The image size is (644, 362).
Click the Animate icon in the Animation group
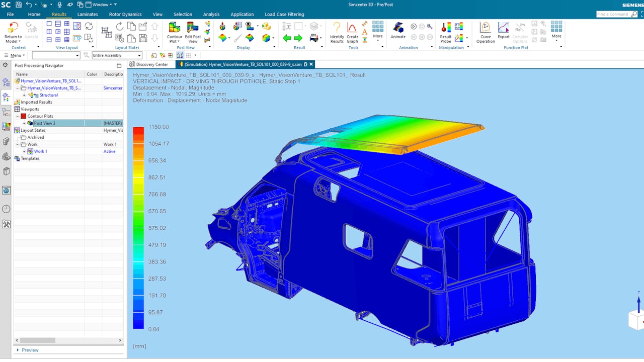click(x=397, y=29)
